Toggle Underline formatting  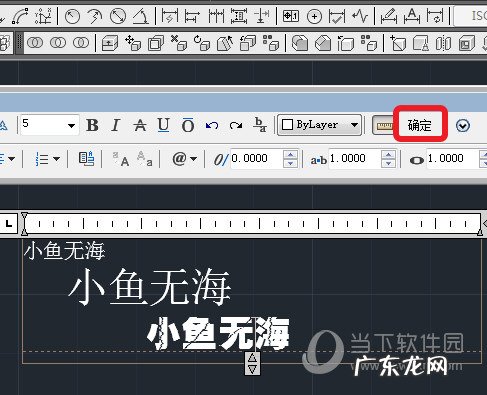coord(163,126)
